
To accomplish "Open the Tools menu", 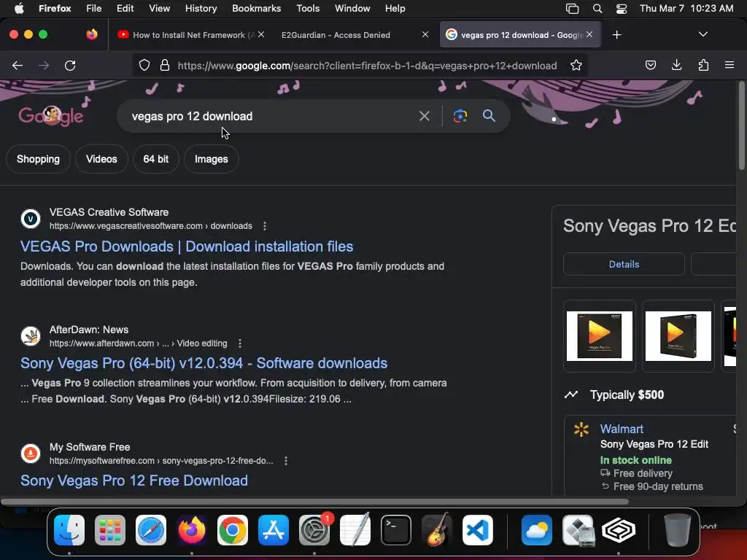I will tap(308, 9).
